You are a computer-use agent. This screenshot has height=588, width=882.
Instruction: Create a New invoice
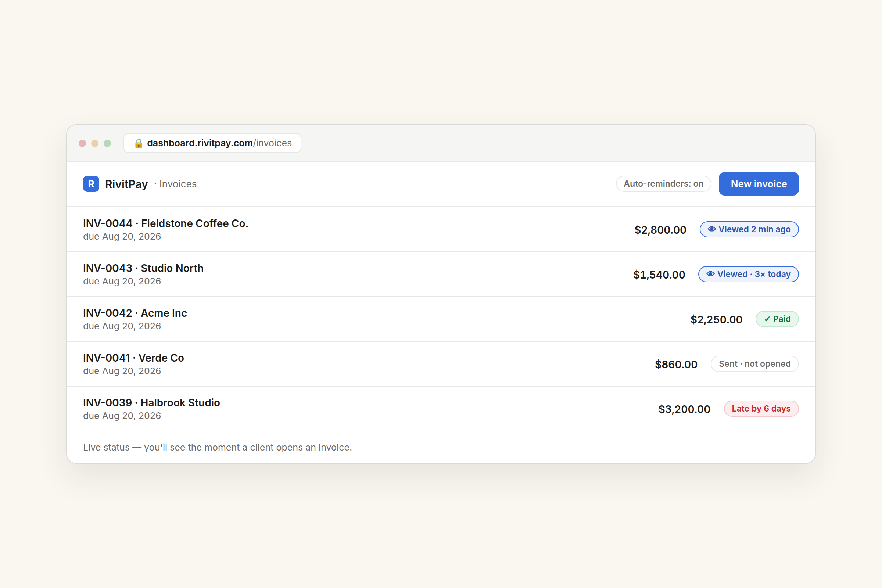click(759, 184)
